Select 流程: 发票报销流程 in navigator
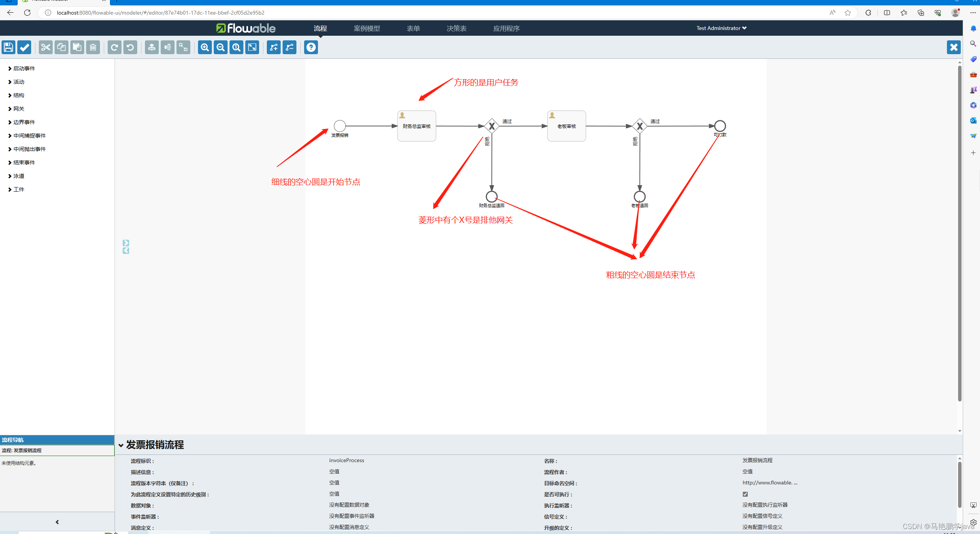 click(x=57, y=450)
